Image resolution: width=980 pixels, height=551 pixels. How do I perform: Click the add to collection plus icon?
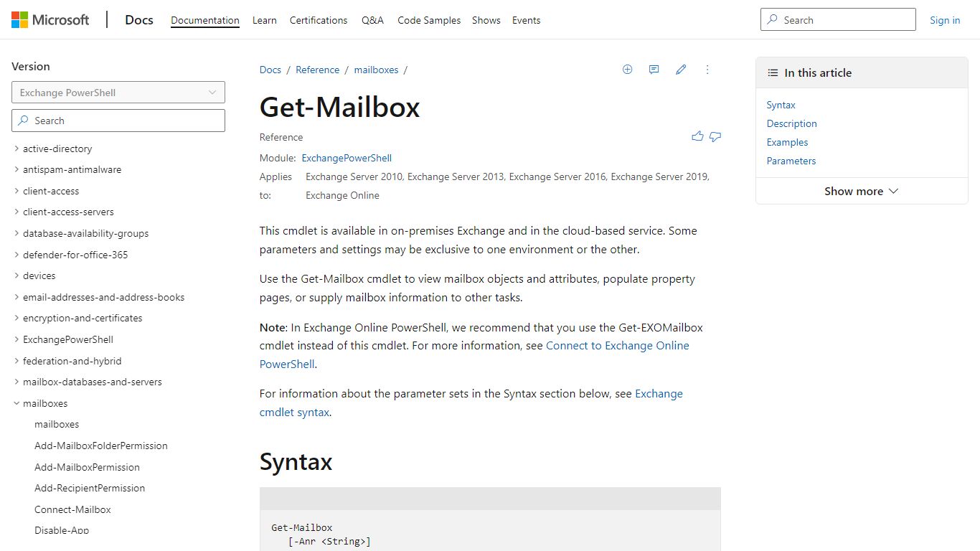pyautogui.click(x=627, y=70)
